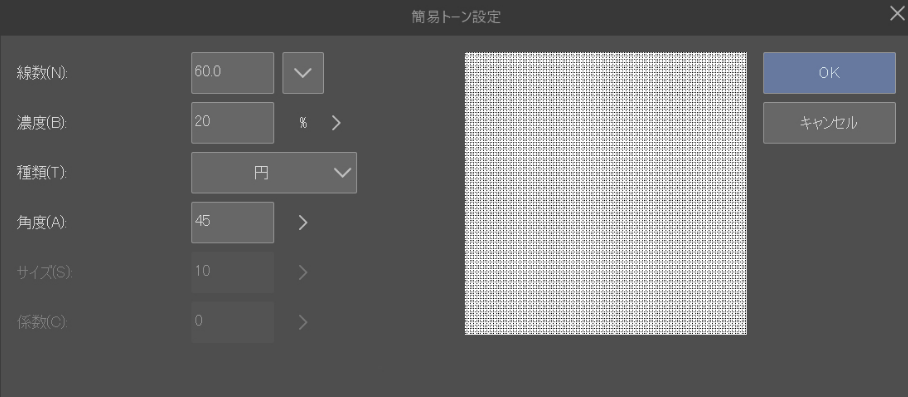The height and width of the screenshot is (397, 908).
Task: Close the 簡易トーン設定 dialog
Action: pyautogui.click(x=897, y=14)
